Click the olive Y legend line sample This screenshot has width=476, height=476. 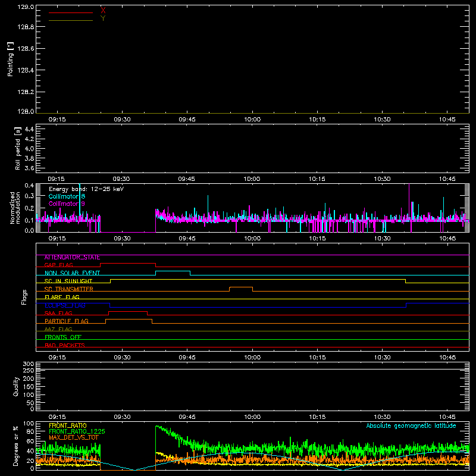[x=71, y=21]
